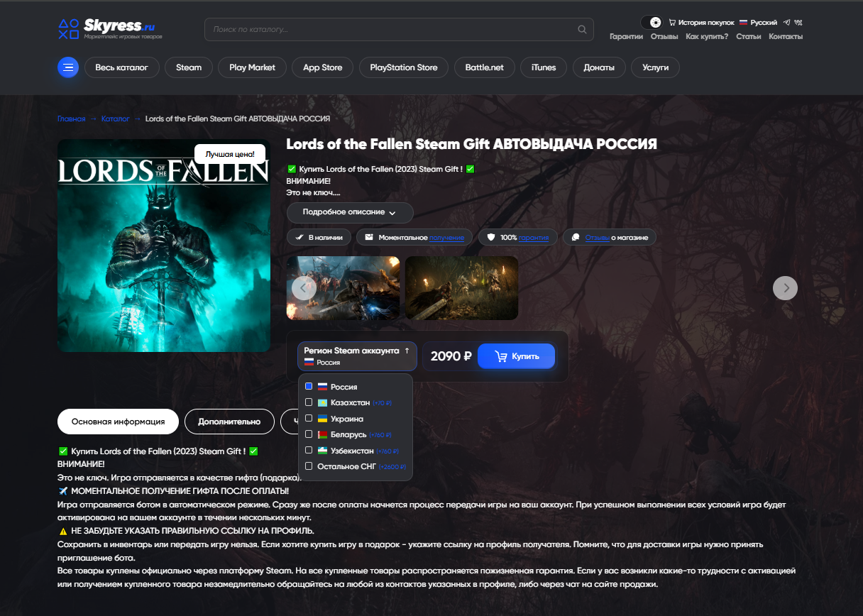Image resolution: width=863 pixels, height=616 pixels.
Task: Go to Skyress.ru logo homepage
Action: (x=110, y=29)
